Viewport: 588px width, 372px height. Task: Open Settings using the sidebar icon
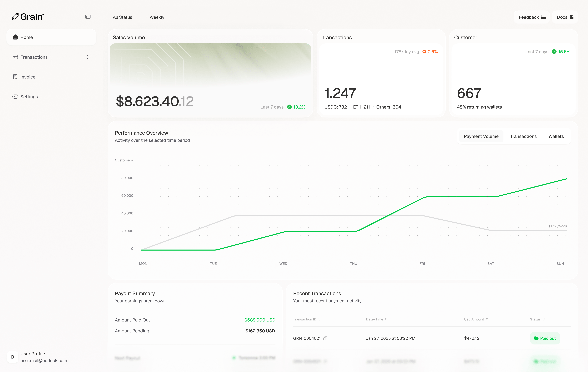coord(15,97)
